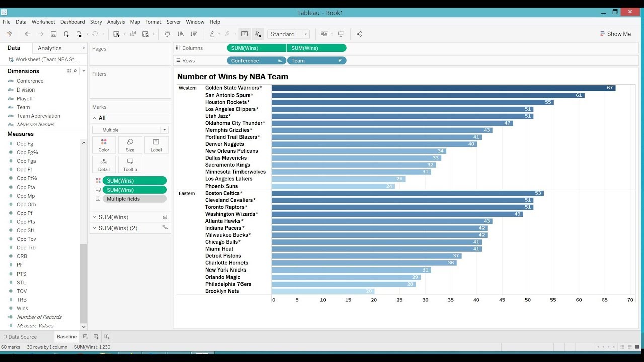Click the Duplicate sheet toolbar icon
This screenshot has height=362, width=644.
click(x=133, y=34)
